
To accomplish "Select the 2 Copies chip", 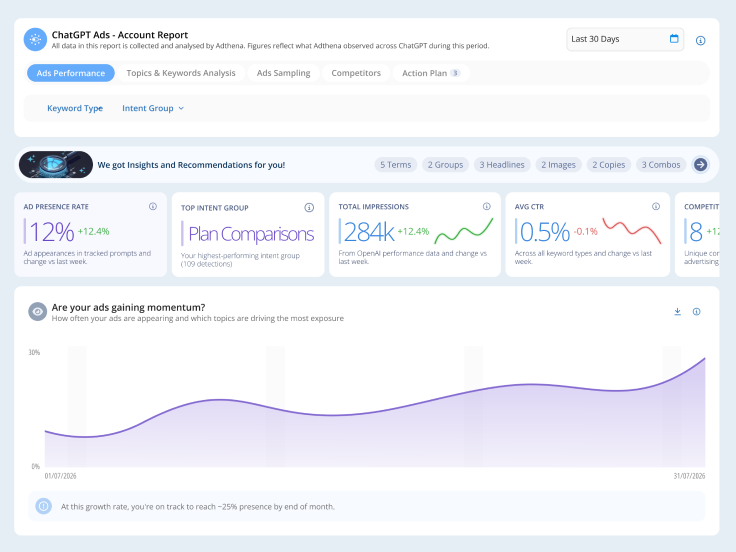I will tap(609, 165).
